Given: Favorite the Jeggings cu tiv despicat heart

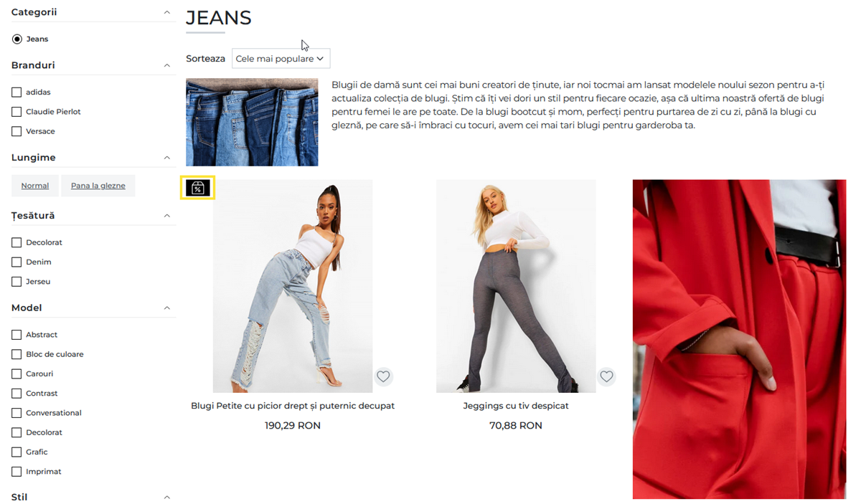Looking at the screenshot, I should [606, 376].
